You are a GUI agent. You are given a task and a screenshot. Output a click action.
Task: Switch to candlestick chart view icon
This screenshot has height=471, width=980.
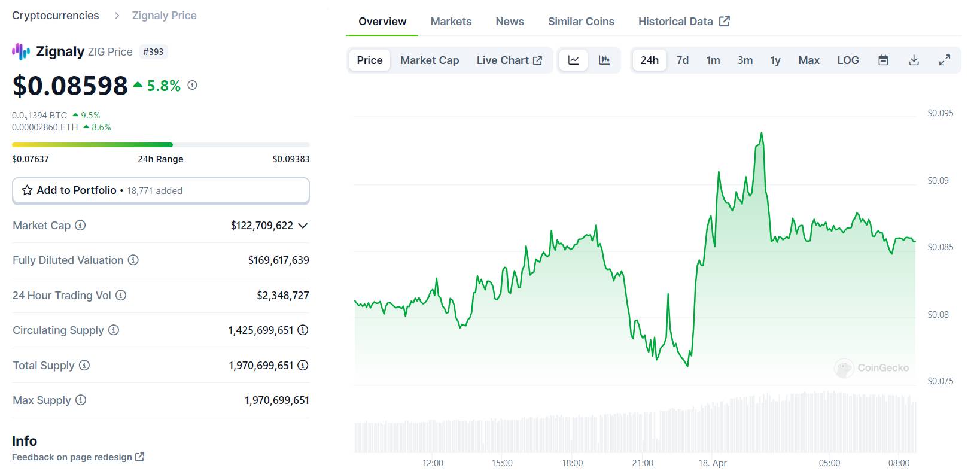coord(604,60)
